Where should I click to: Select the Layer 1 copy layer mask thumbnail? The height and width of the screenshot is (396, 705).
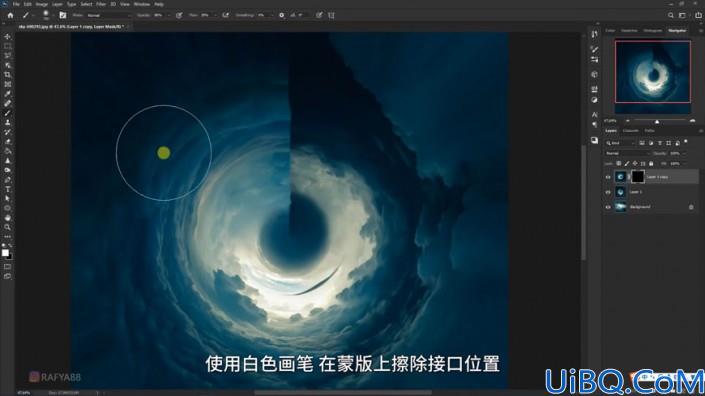[638, 177]
